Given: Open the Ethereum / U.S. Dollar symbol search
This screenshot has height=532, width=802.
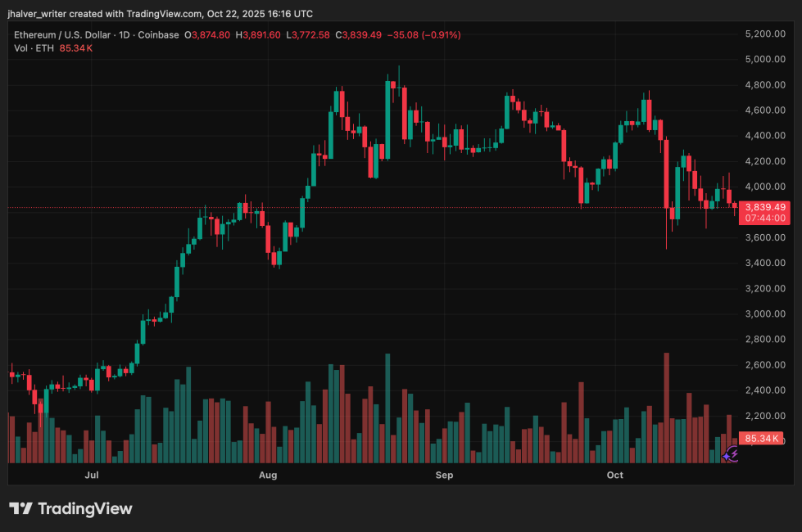Looking at the screenshot, I should tap(61, 34).
